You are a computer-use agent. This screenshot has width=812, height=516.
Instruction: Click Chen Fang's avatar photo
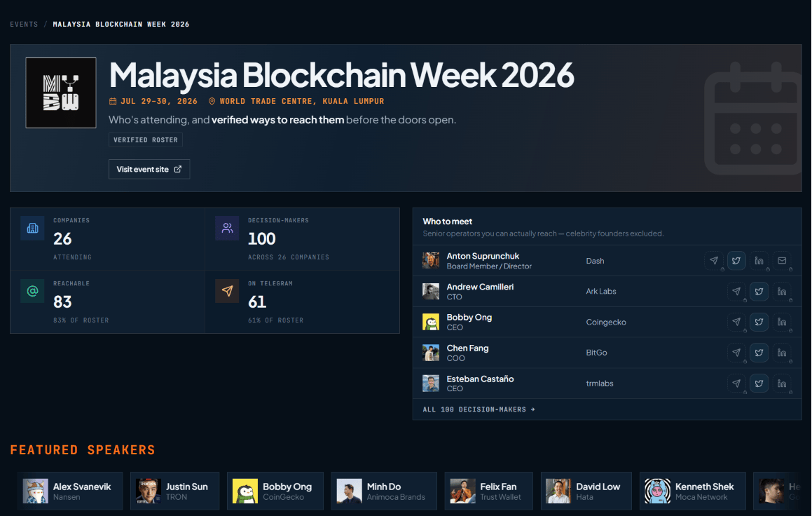coord(431,352)
